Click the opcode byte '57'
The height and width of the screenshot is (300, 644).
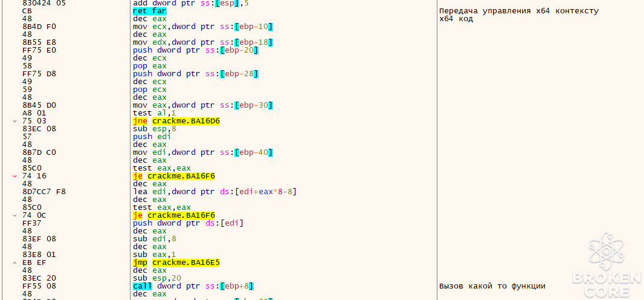pos(27,137)
